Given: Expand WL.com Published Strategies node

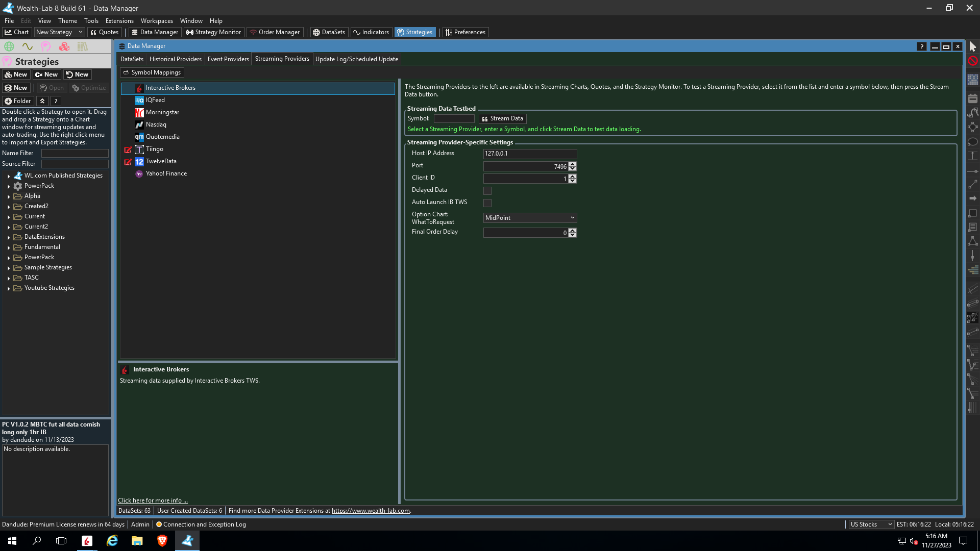Looking at the screenshot, I should (9, 176).
